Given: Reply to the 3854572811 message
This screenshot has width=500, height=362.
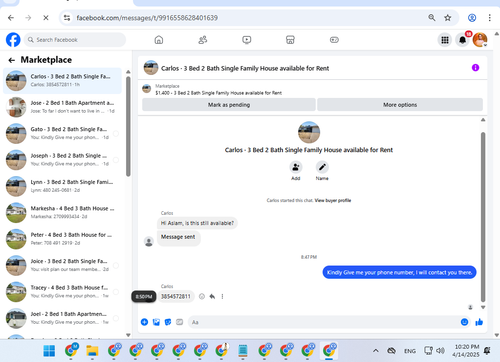Looking at the screenshot, I should (212, 296).
